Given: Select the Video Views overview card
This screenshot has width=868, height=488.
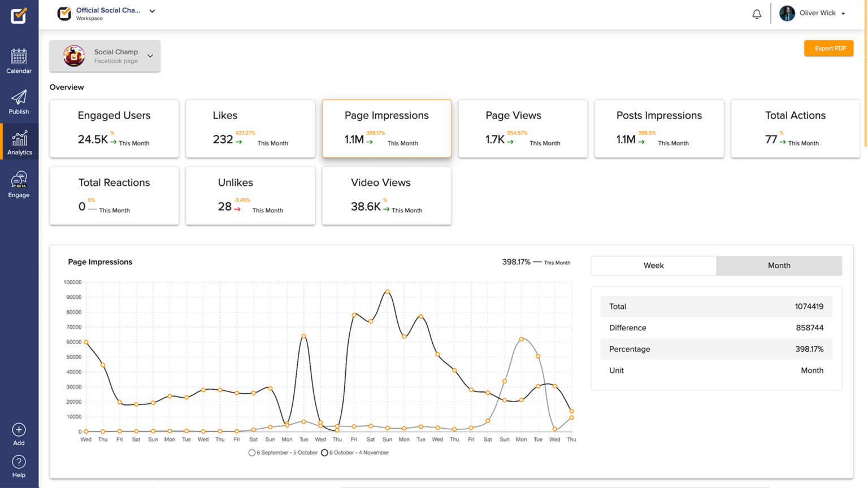Looking at the screenshot, I should (x=387, y=196).
